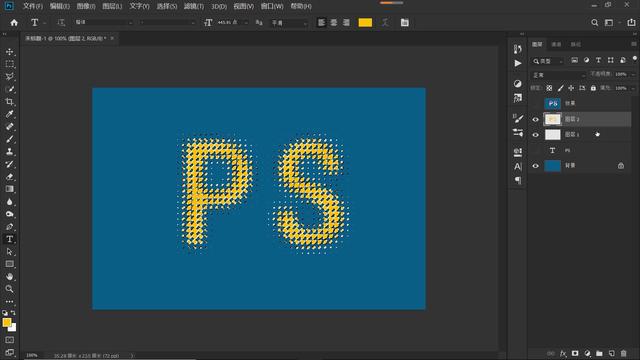Expand the layer fill slider arrow
The height and width of the screenshot is (360, 640).
633,88
